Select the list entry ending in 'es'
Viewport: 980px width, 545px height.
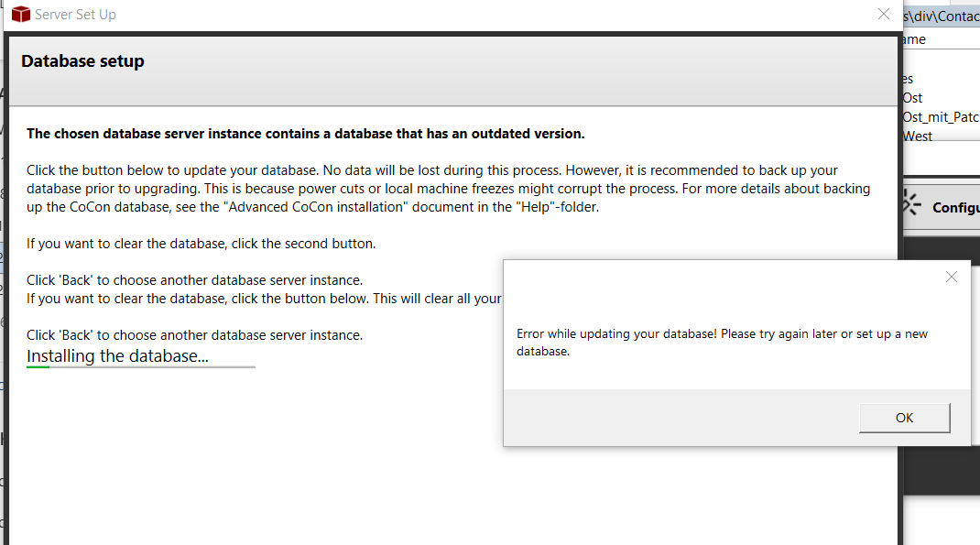[x=907, y=79]
